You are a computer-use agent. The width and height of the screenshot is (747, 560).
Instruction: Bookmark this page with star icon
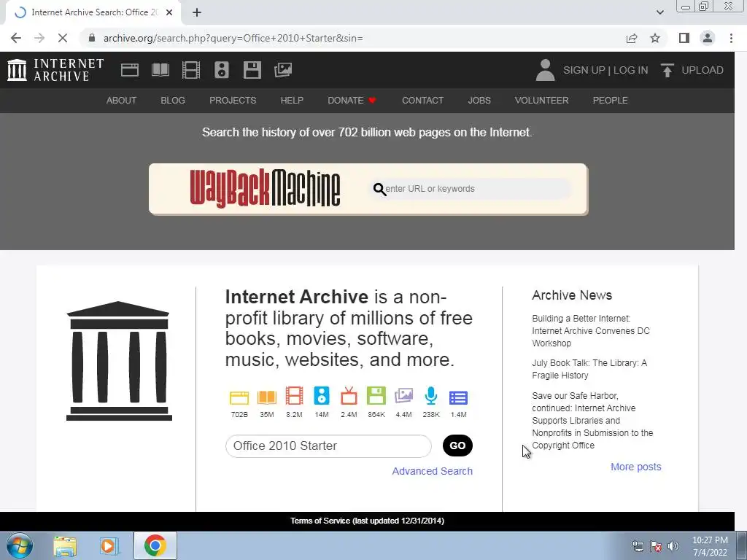coord(655,38)
